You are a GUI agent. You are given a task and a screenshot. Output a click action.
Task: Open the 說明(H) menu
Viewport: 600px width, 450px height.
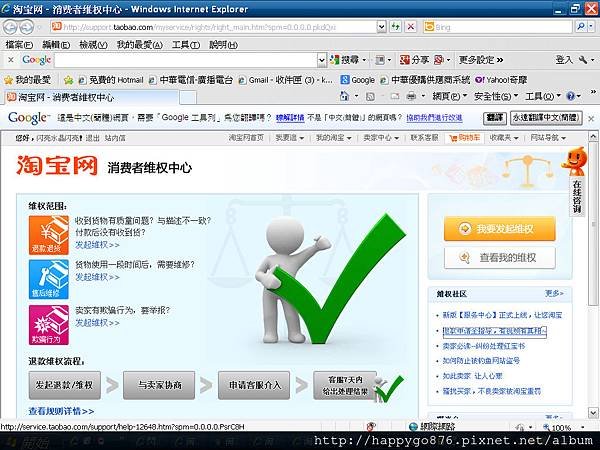point(223,45)
